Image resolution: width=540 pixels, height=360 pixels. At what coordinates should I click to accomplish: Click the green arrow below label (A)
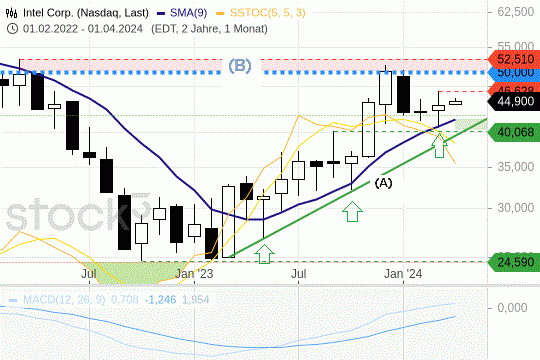[352, 212]
